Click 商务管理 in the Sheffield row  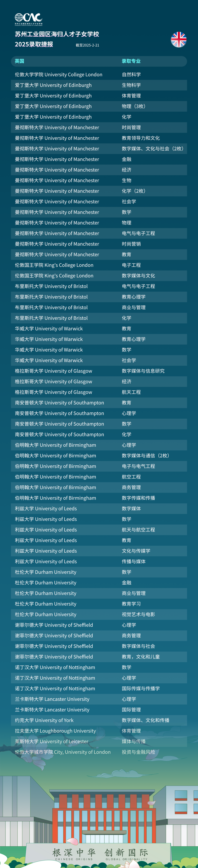pyautogui.click(x=131, y=635)
